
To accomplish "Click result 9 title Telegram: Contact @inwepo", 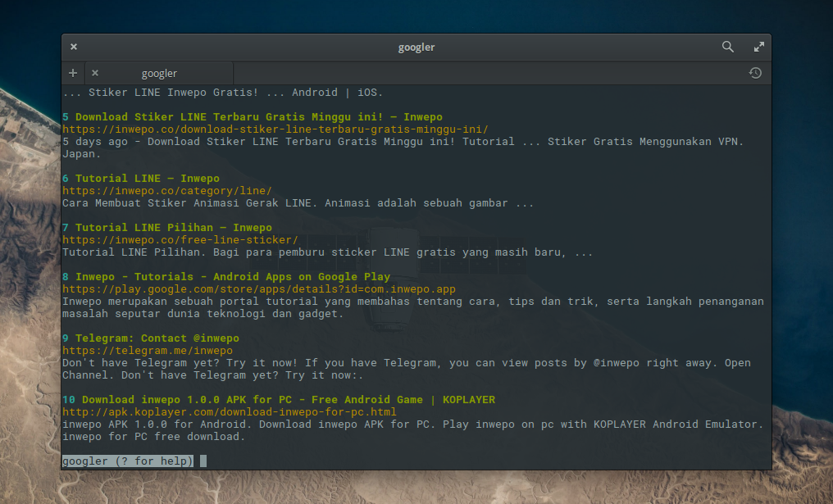I will tap(157, 338).
